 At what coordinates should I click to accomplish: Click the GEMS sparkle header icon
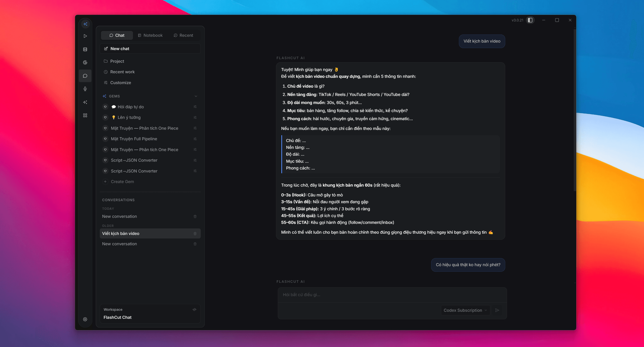point(105,96)
